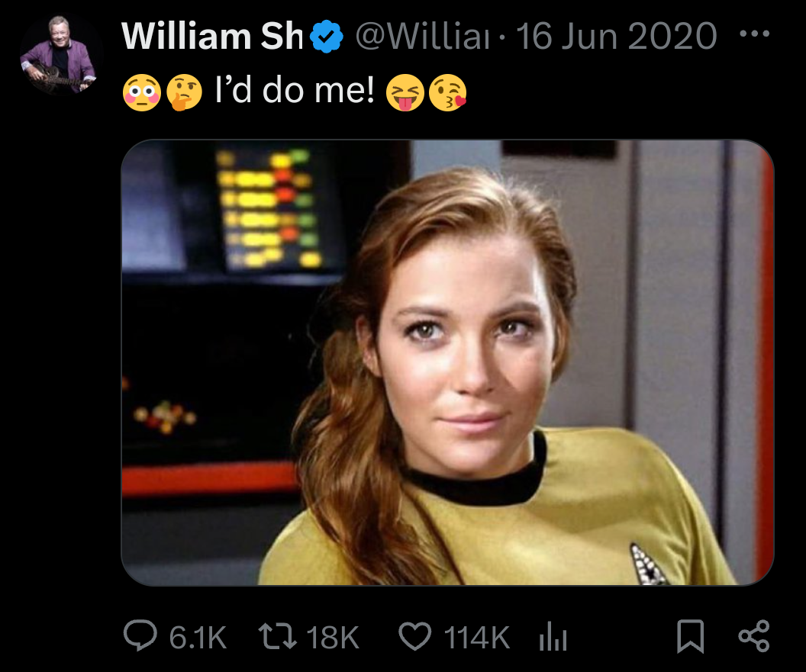Expand the attached photo
Screen dimensions: 806x672
[x=447, y=362]
